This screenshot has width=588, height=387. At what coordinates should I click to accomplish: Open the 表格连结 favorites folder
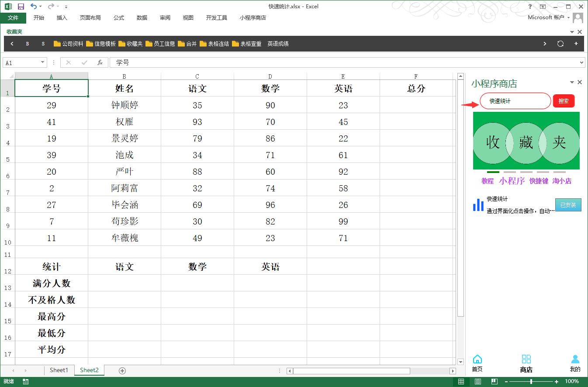pos(214,44)
